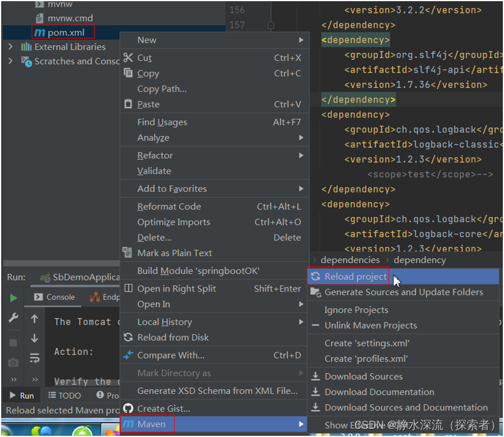Choose Optimize Imports menu entry
This screenshot has height=437, width=504.
[x=214, y=222]
